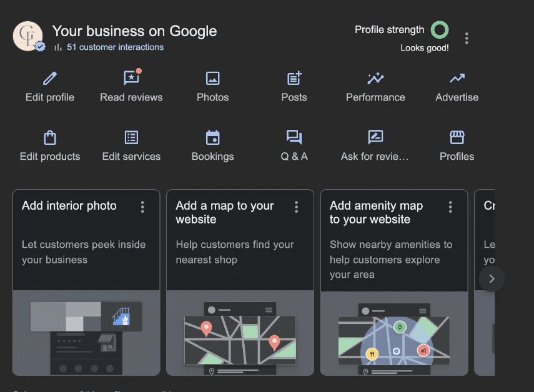The image size is (534, 392).
Task: Open Performance sparkline icon
Action: [x=375, y=78]
